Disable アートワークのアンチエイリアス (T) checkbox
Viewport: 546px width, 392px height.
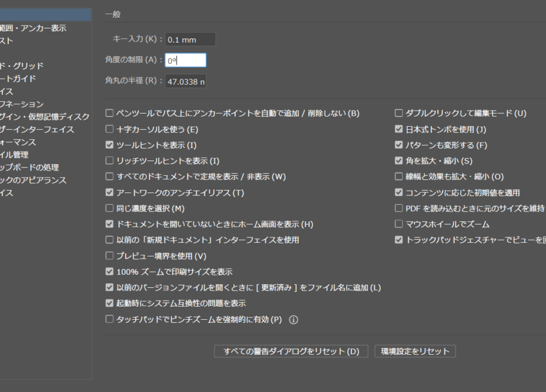[109, 192]
